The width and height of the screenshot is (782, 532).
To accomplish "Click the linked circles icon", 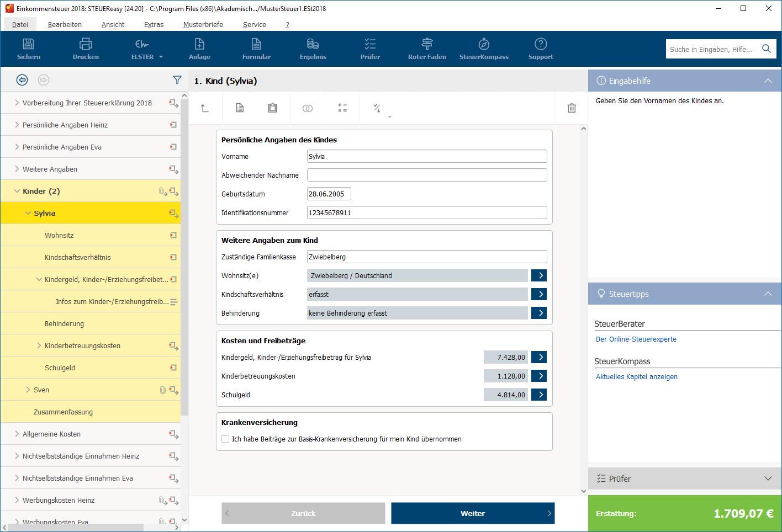I will [x=308, y=108].
